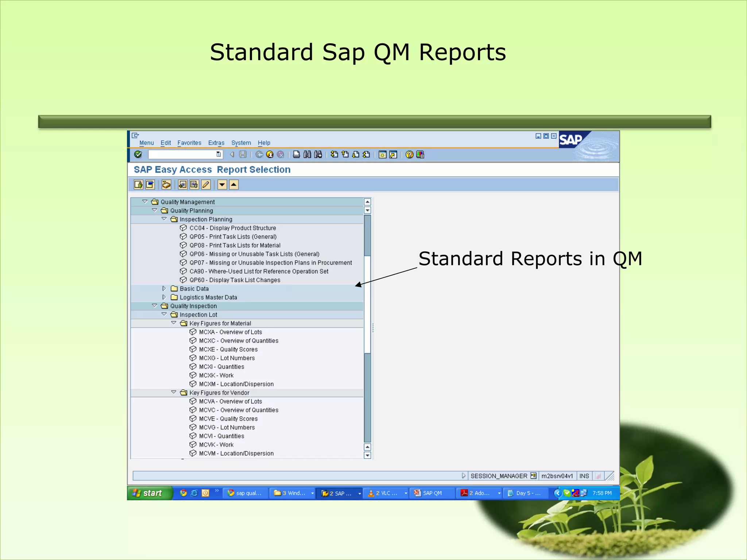Click the Find Next binoculars icon
The height and width of the screenshot is (560, 747).
coord(318,155)
